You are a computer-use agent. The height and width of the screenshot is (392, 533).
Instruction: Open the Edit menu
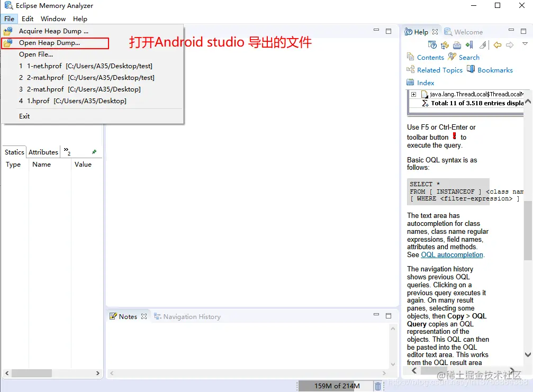28,19
